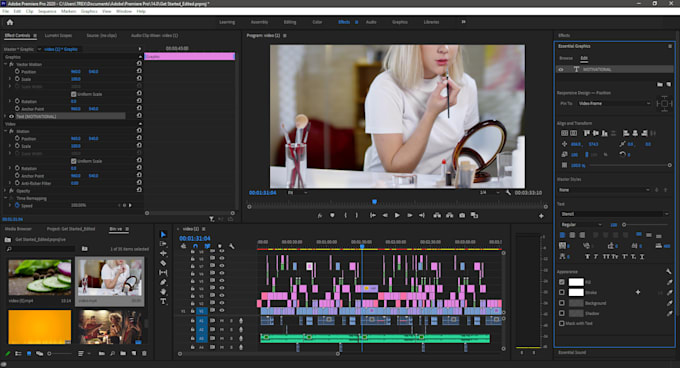Left align text in Essential Graphics

[562, 235]
